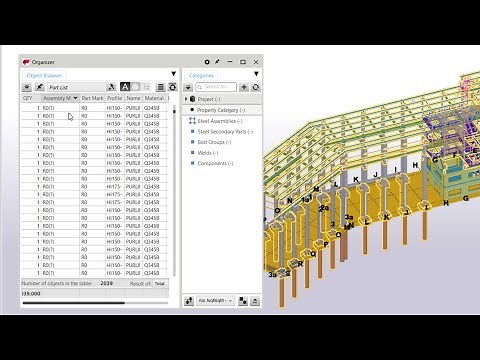Click the object count value 2039
The image size is (480, 360).
107,283
